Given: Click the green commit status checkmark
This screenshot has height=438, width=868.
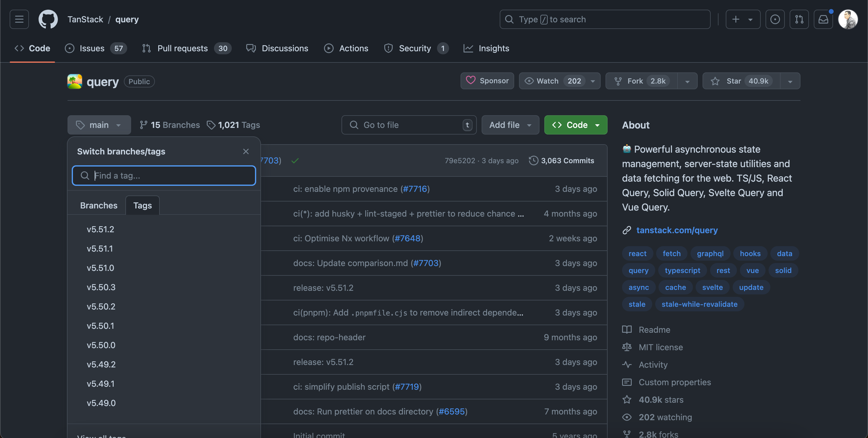Looking at the screenshot, I should (295, 161).
